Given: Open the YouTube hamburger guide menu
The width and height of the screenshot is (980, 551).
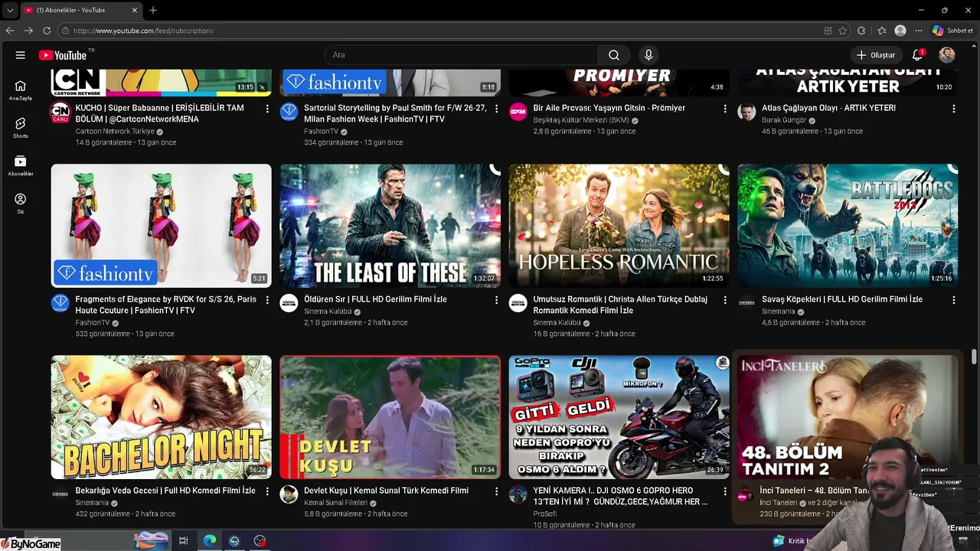Looking at the screenshot, I should 21,55.
